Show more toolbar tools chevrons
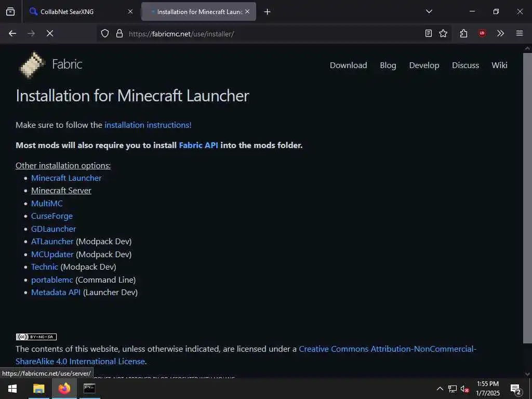This screenshot has width=532, height=399. click(500, 33)
